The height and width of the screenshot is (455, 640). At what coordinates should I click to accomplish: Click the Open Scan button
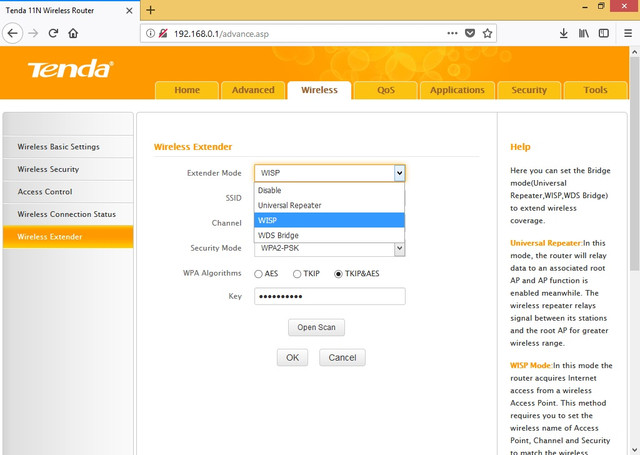[316, 327]
